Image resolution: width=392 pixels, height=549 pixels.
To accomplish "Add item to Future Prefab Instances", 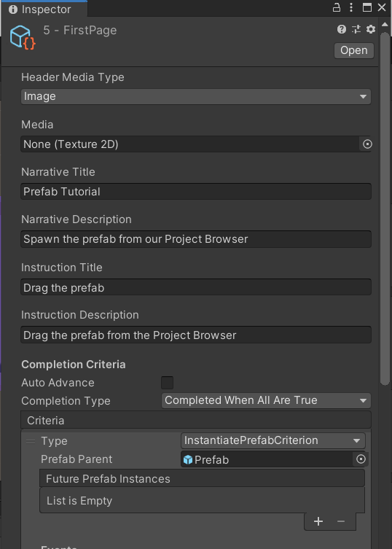I will pos(318,521).
